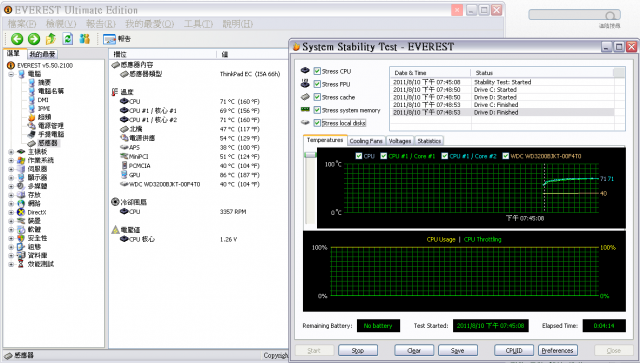
Task: Open the 報告 report toolbar icon
Action: (117, 39)
